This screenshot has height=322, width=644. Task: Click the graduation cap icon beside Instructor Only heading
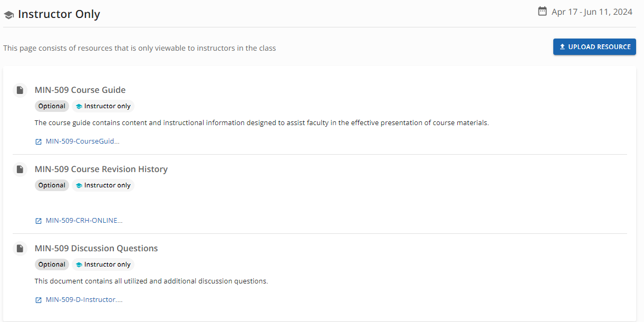[x=8, y=15]
